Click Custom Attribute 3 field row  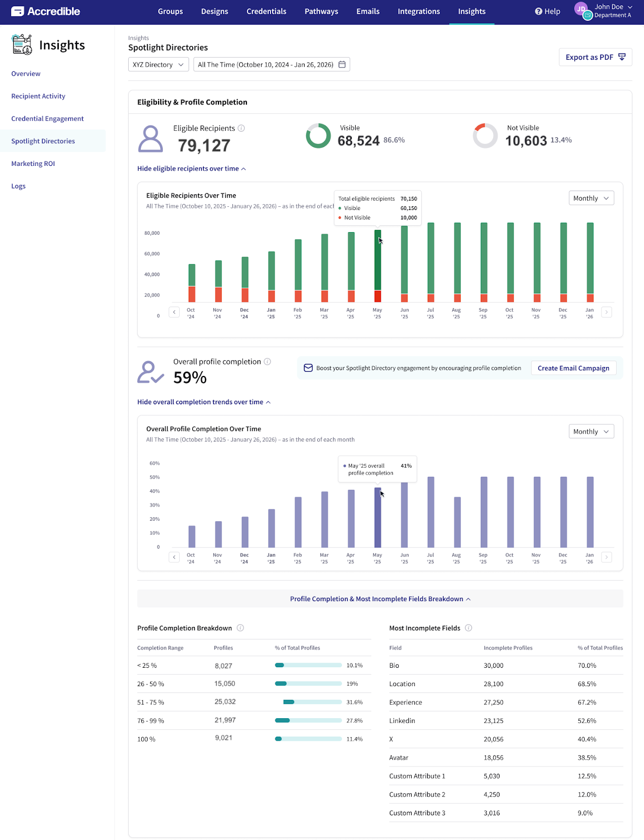(x=506, y=813)
